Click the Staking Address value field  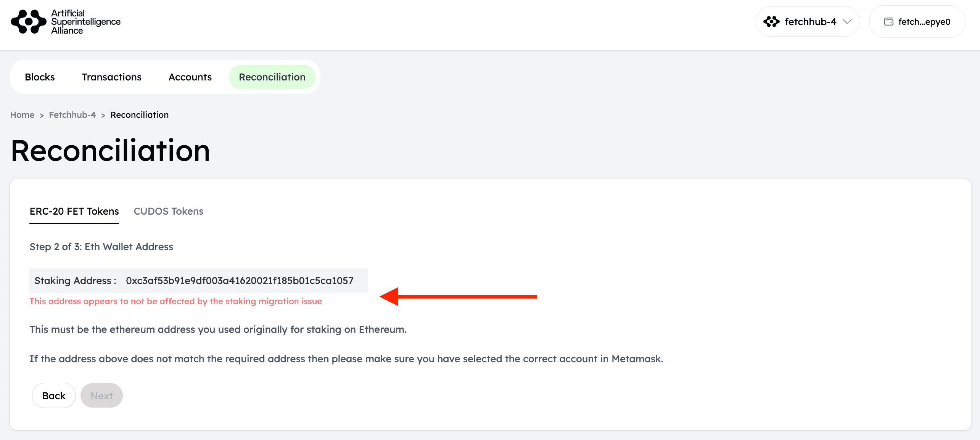coord(240,281)
